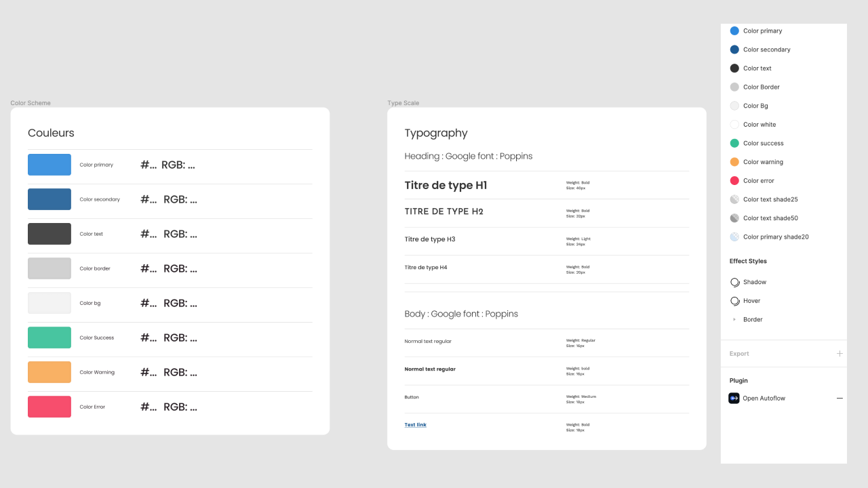
Task: Click the Export section header
Action: [x=739, y=353]
